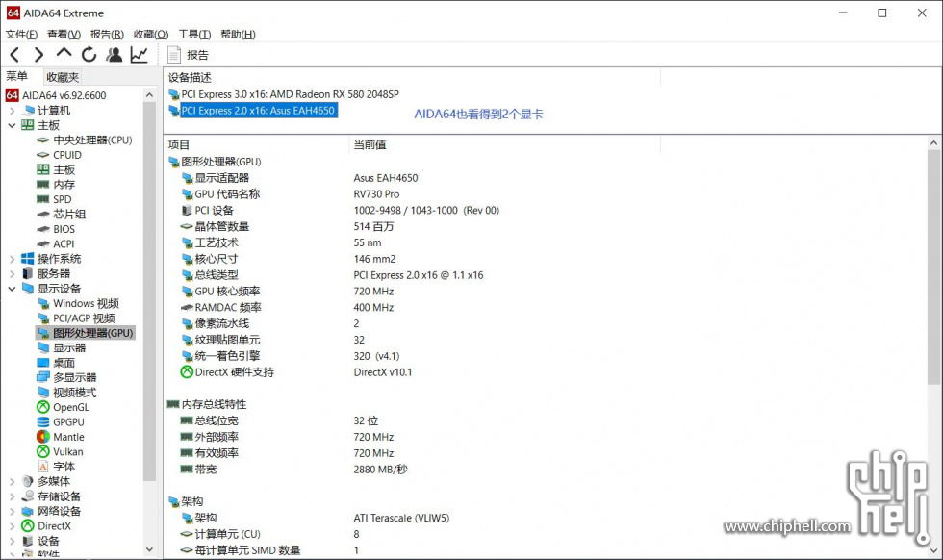Click the tree pane scroll up arrow

[x=149, y=95]
